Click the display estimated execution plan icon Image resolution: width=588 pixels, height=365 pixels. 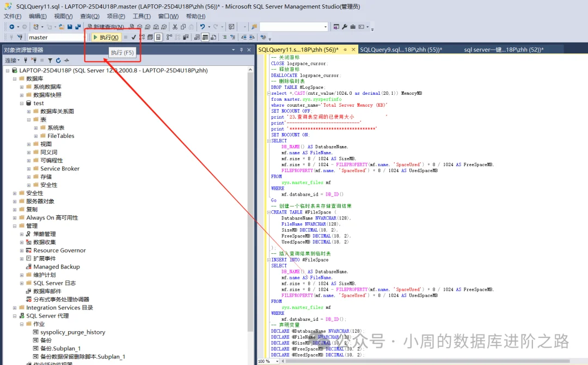(x=142, y=37)
